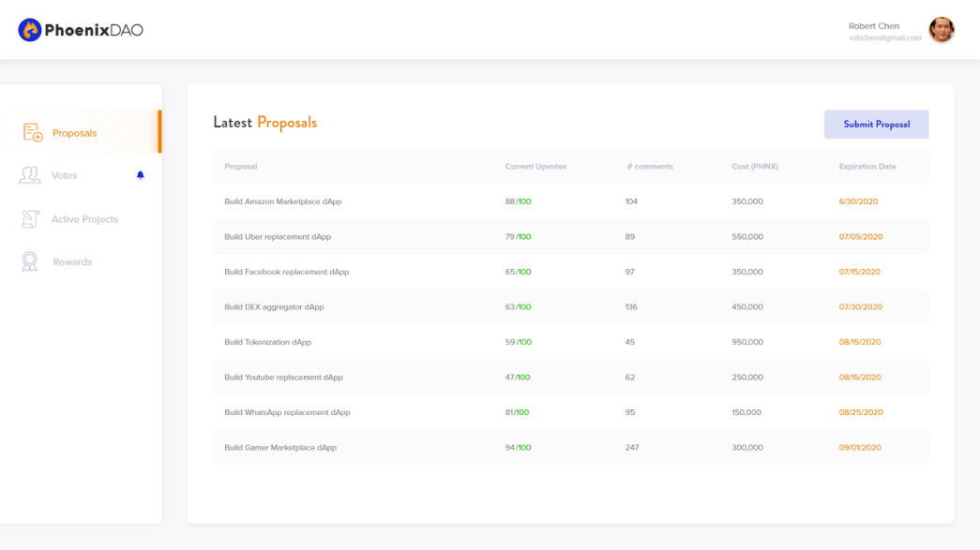Open the Active Projects section
The image size is (980, 550).
tap(82, 219)
